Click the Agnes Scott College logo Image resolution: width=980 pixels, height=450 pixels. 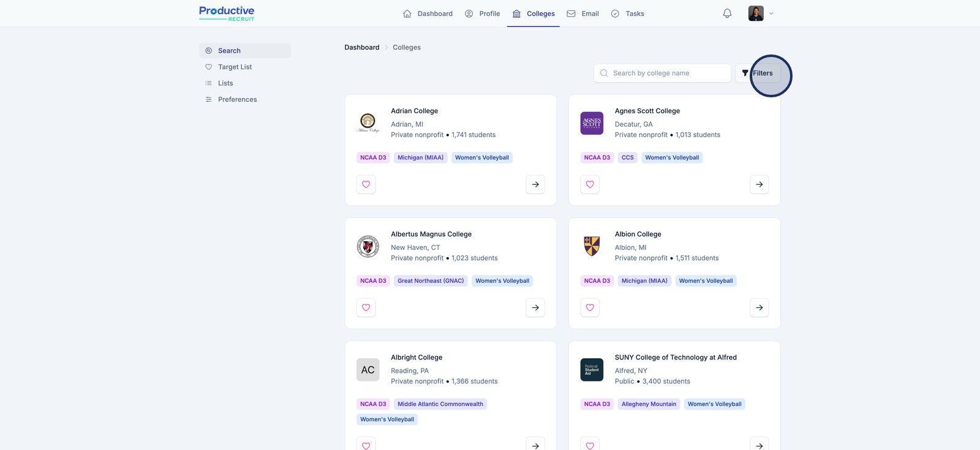(x=592, y=123)
